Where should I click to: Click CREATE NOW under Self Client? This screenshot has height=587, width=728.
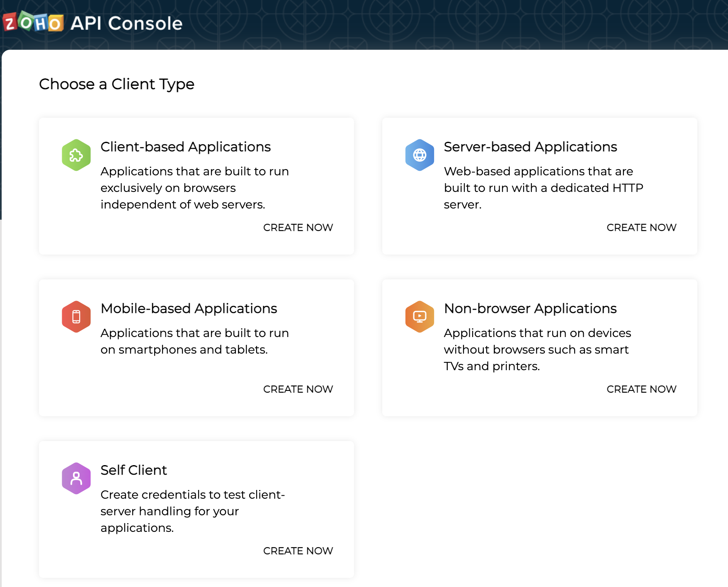click(298, 551)
